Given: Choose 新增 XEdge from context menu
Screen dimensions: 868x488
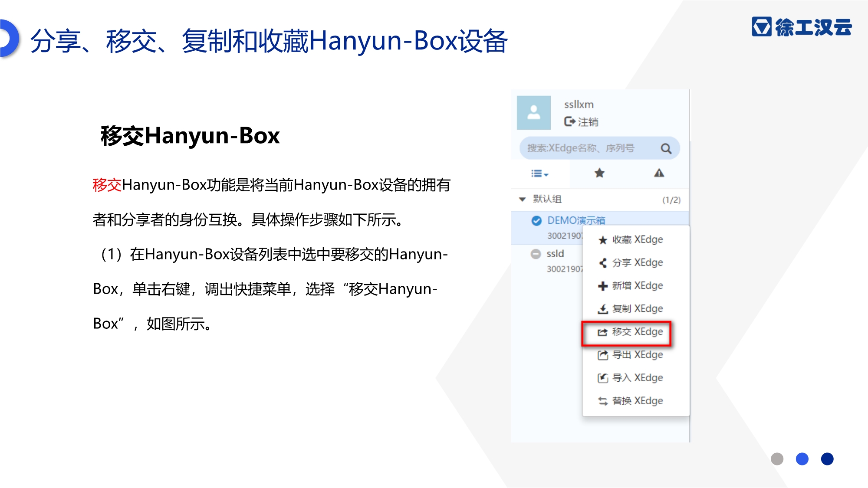Looking at the screenshot, I should pyautogui.click(x=636, y=285).
